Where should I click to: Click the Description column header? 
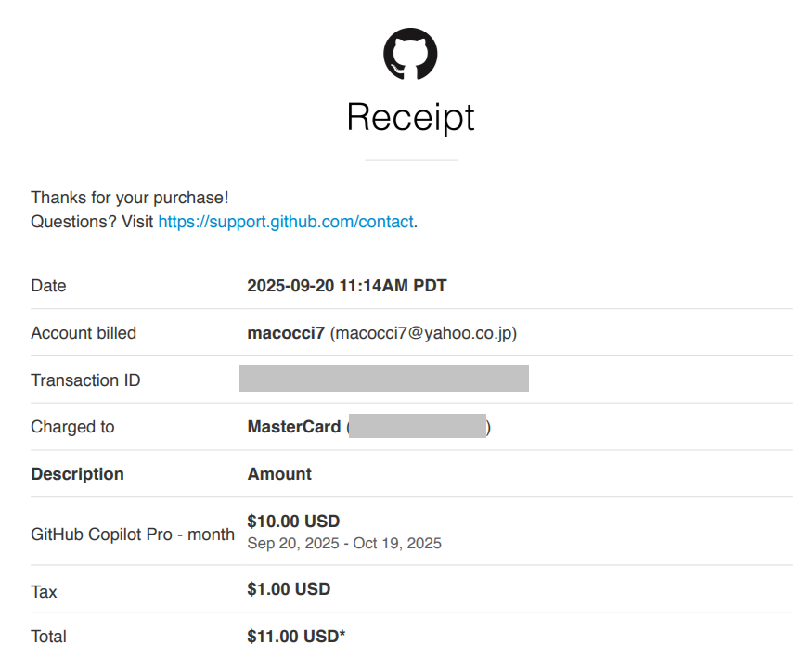(77, 474)
